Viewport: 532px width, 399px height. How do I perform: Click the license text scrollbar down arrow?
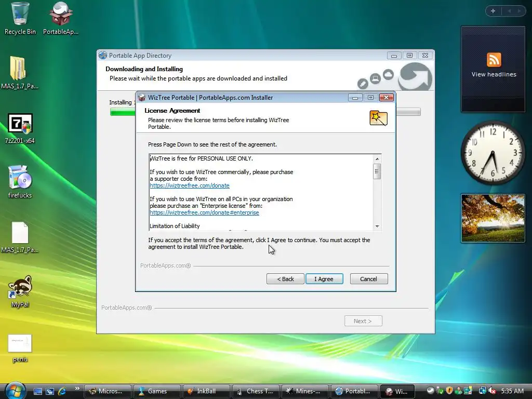pos(377,227)
